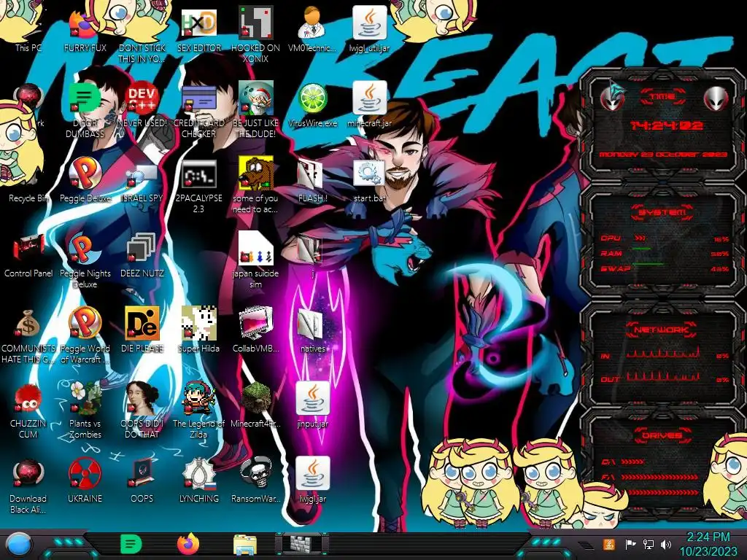Launch Plants vs Zombies
747x560 pixels.
click(x=85, y=397)
